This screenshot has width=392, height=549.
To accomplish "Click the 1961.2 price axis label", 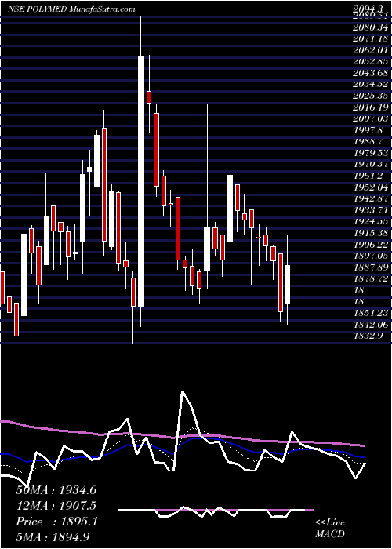I will tap(368, 176).
